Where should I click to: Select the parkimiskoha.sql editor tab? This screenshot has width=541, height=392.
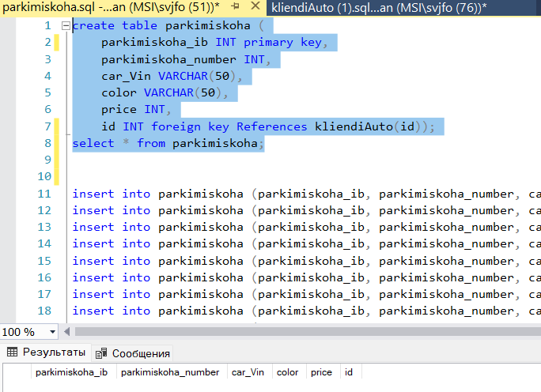[x=111, y=7]
